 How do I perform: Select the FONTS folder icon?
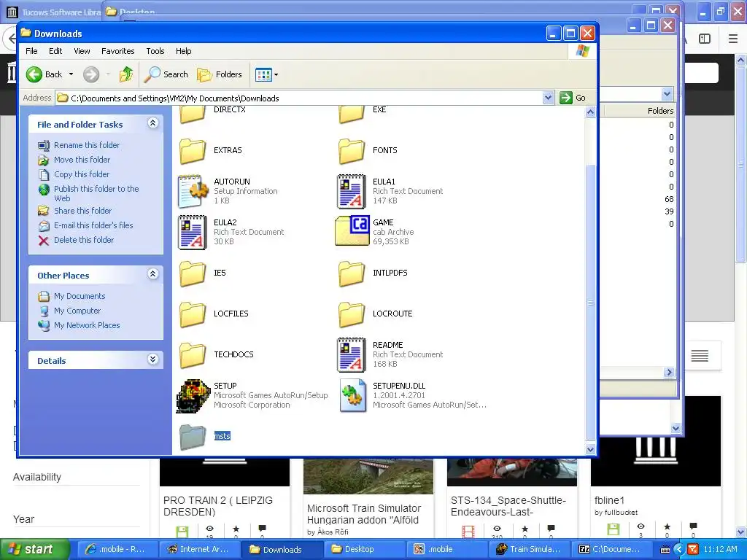352,151
